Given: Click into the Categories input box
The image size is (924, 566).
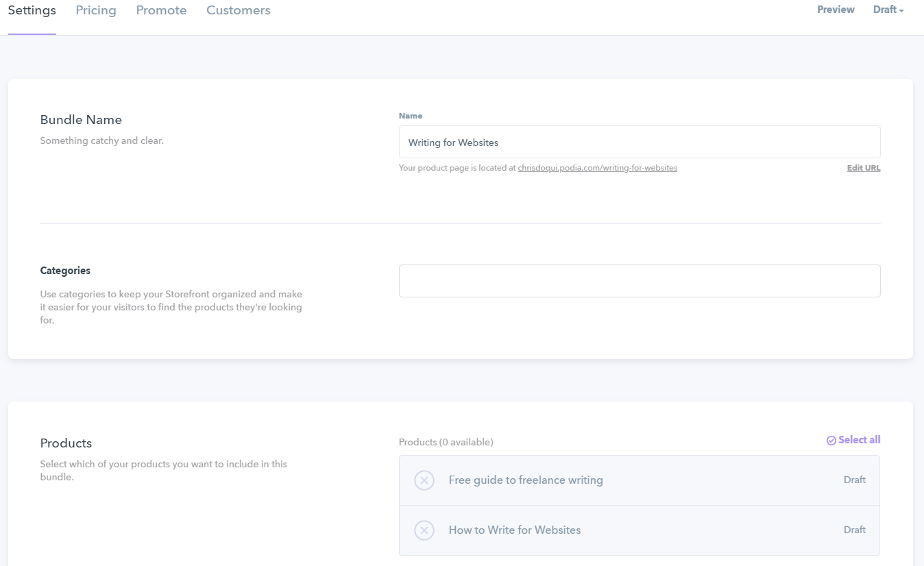Looking at the screenshot, I should point(639,281).
